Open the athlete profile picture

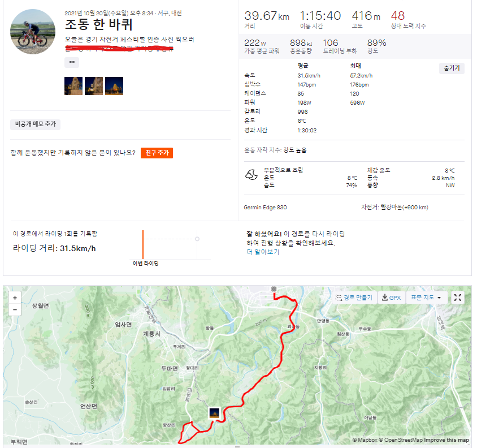pyautogui.click(x=33, y=32)
